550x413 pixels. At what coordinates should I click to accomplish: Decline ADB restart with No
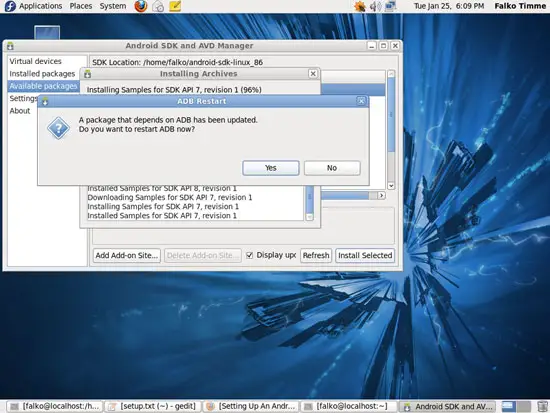point(332,168)
